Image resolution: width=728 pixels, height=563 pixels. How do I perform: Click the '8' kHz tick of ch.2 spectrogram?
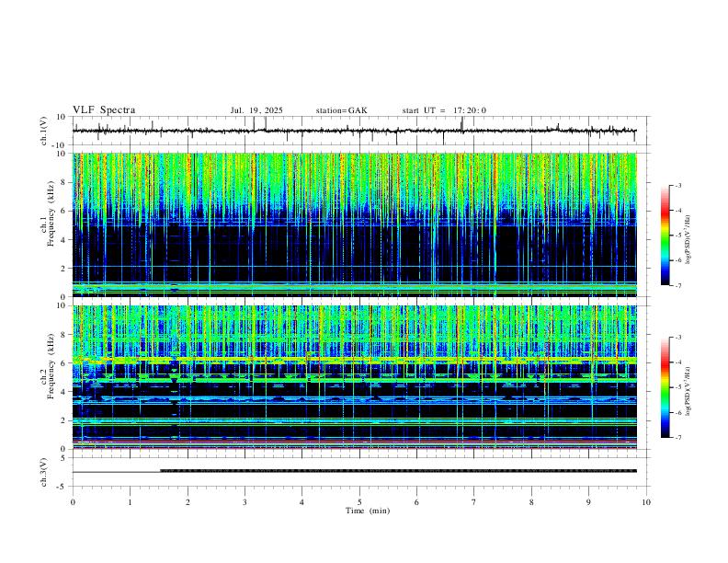tap(64, 335)
